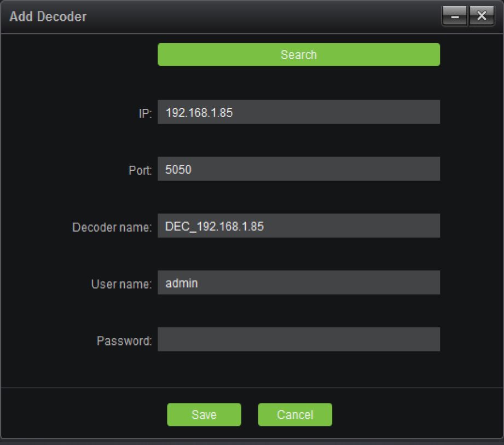Click the "admin" user name text
The height and width of the screenshot is (445, 504).
(182, 284)
